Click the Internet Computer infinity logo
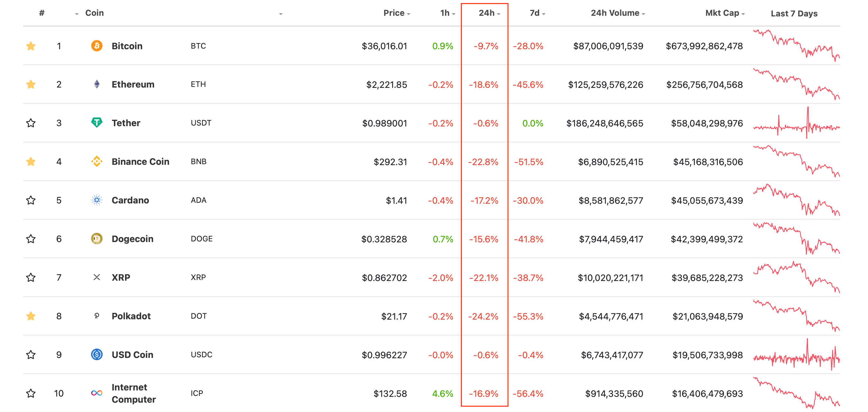 point(97,393)
